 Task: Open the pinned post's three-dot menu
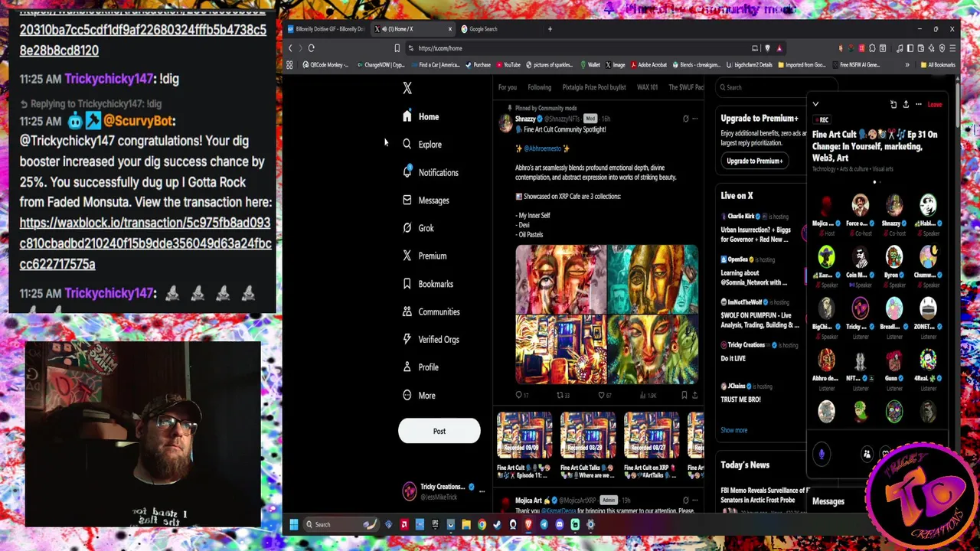tap(695, 119)
